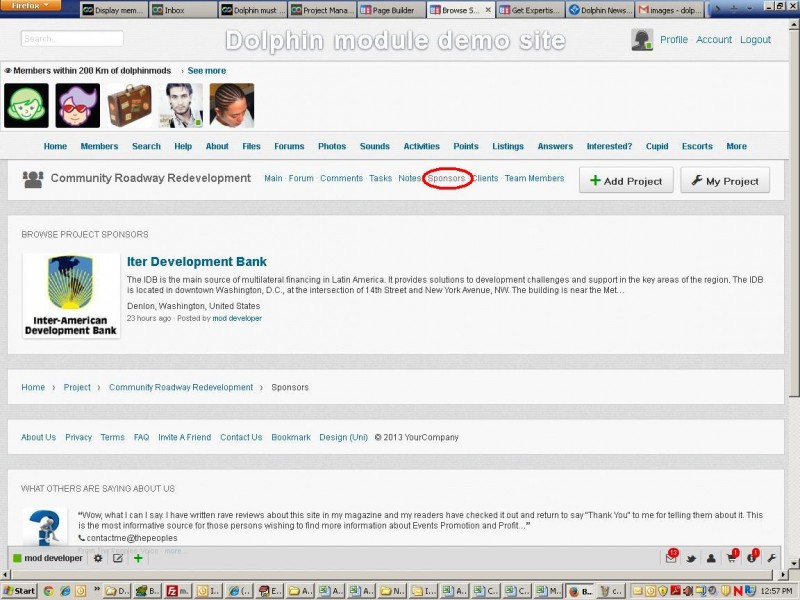The image size is (800, 600).
Task: Open the Members navigation item
Action: pos(99,146)
